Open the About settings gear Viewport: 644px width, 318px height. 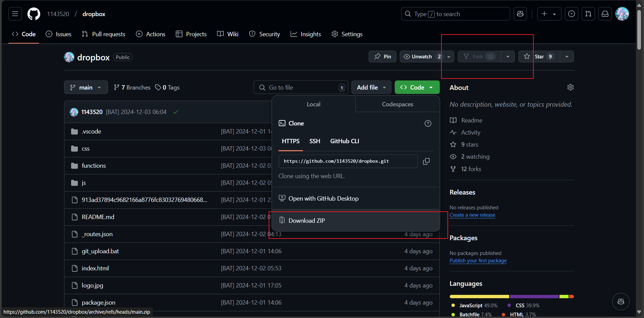tap(570, 87)
